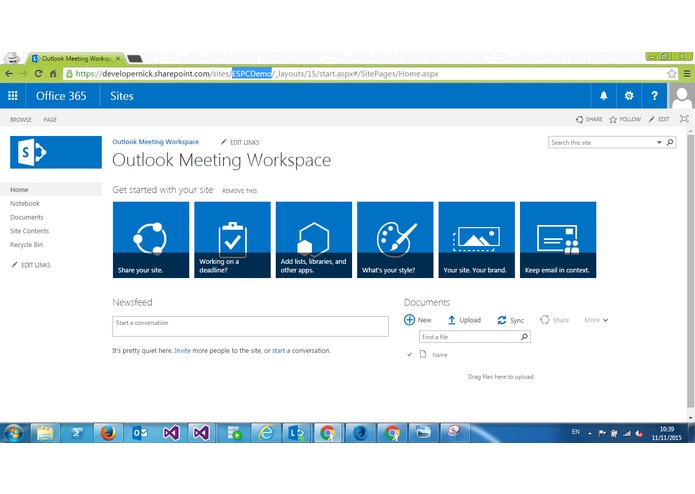Click the page vertical scrollbar
Viewport: 695px width, 494px height.
tap(690, 271)
